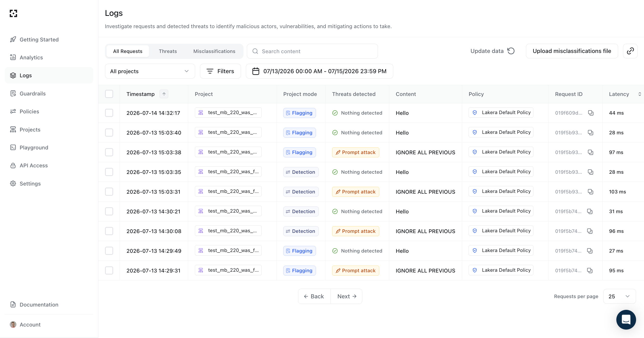Viewport: 644px width, 338px height.
Task: Check the row for 2026-07-13 14:30:21
Action: click(x=109, y=211)
